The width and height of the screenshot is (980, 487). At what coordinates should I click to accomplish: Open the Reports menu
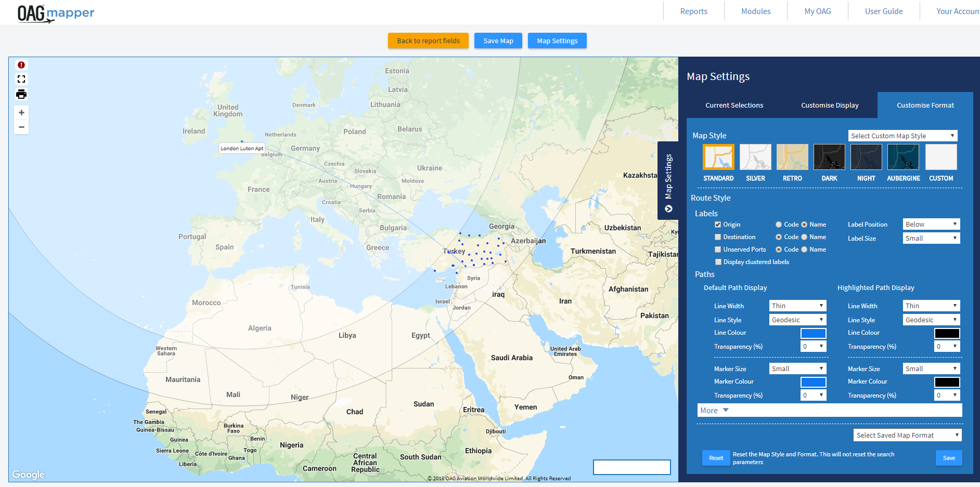[693, 11]
